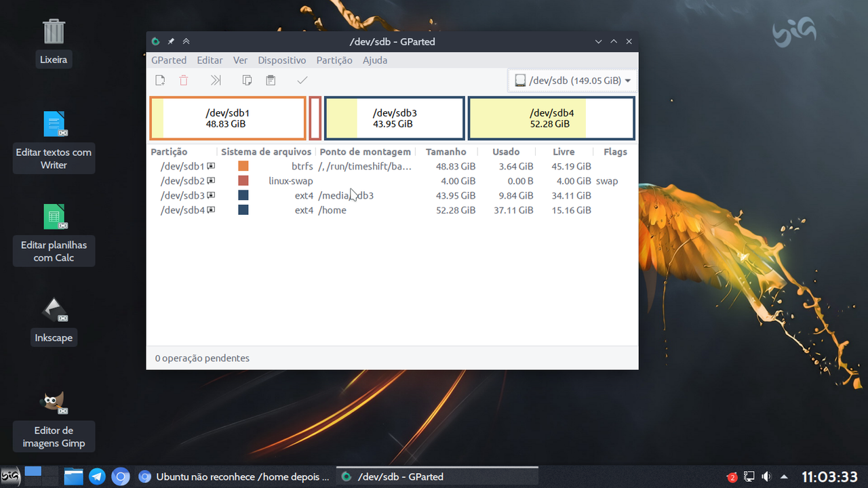Open the /dev/sdb (149.05 GiB) device dropdown
Image resolution: width=868 pixels, height=488 pixels.
[x=572, y=81]
